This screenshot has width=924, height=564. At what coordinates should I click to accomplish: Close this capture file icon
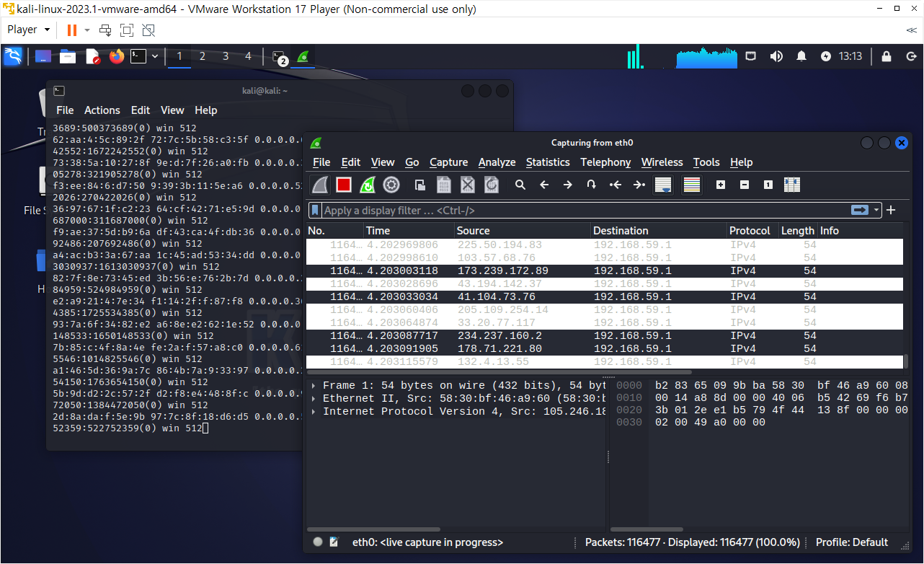coord(468,185)
